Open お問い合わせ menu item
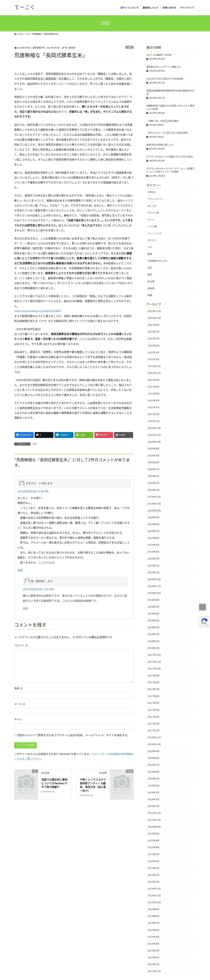The height and width of the screenshot is (980, 210). click(x=169, y=8)
